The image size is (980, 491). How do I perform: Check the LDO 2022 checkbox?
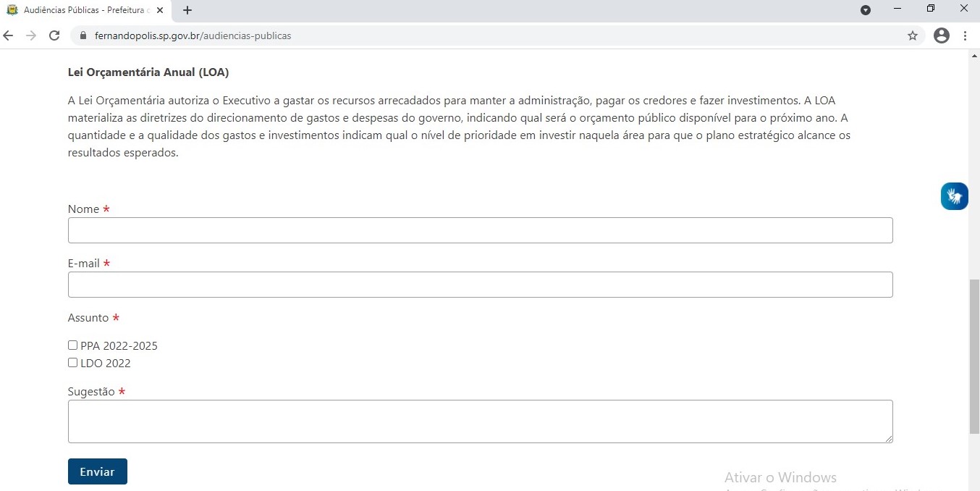pos(72,363)
